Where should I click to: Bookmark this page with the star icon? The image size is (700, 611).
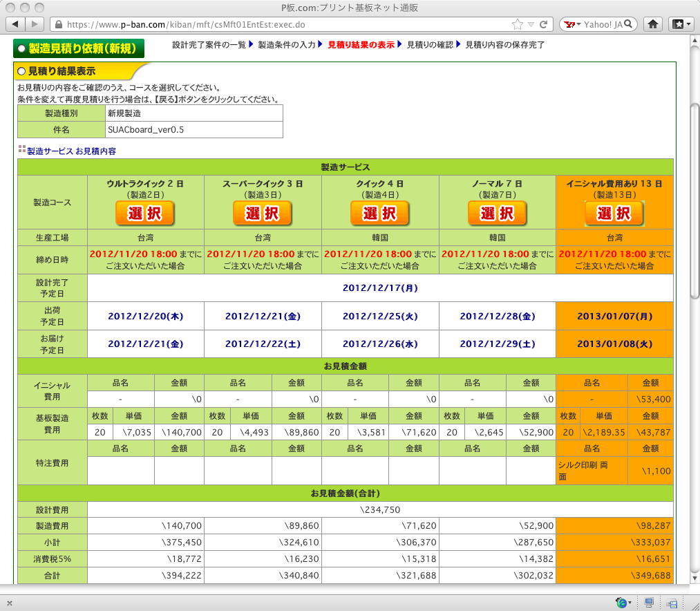517,24
